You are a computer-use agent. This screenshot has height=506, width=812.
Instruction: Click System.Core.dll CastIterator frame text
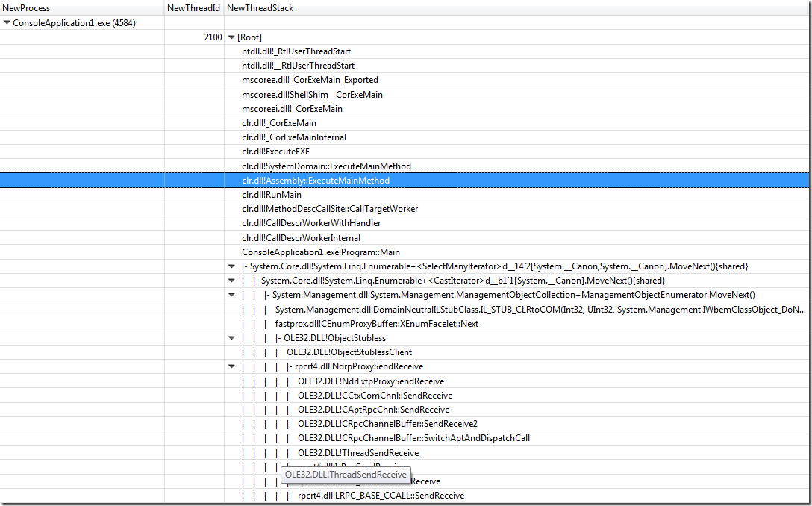463,281
